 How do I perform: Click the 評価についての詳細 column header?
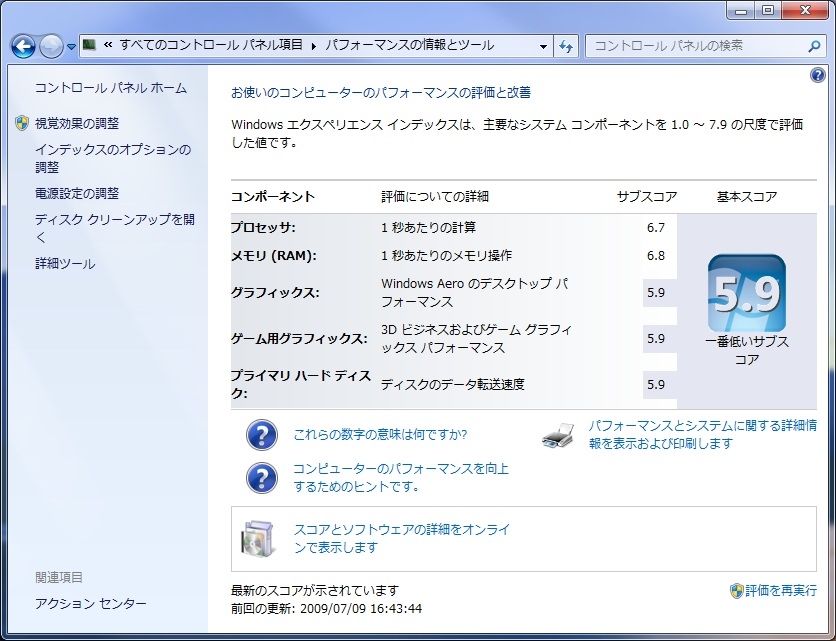click(x=435, y=197)
